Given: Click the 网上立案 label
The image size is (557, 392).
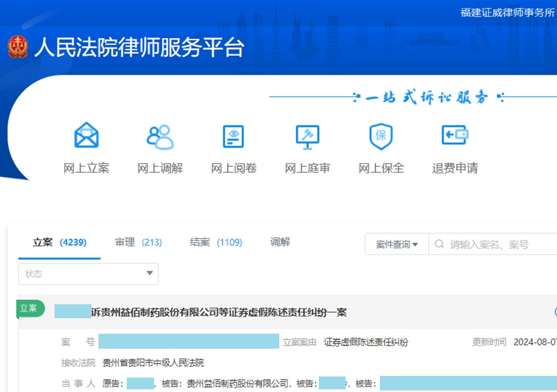Looking at the screenshot, I should pyautogui.click(x=86, y=168).
